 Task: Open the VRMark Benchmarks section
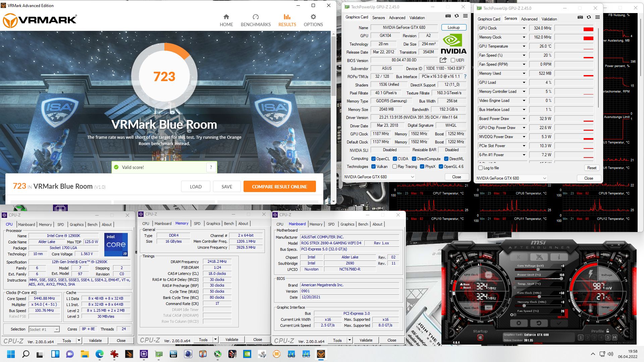click(256, 20)
